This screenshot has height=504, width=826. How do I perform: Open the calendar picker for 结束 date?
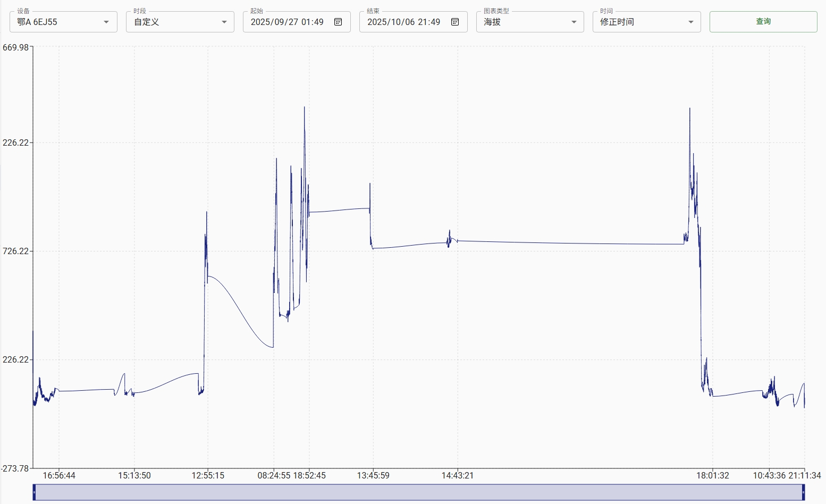455,22
